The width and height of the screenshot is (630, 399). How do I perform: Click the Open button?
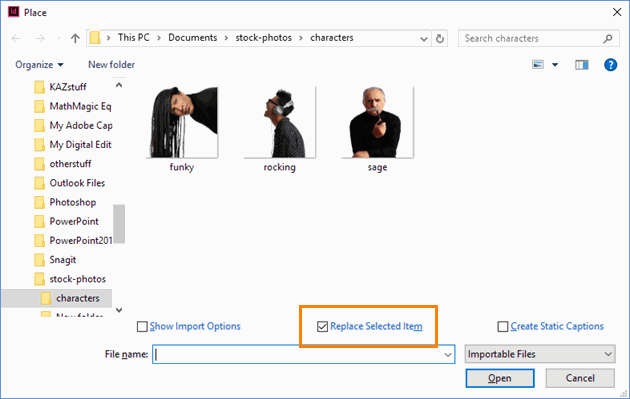pos(500,378)
